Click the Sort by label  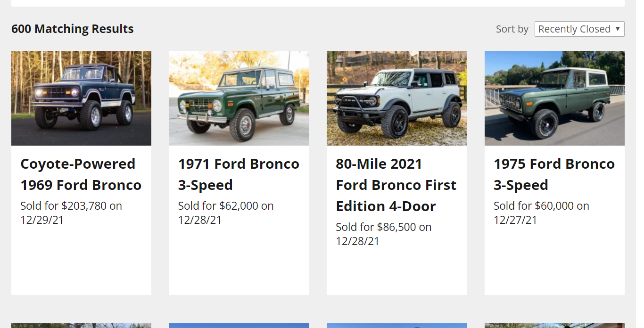click(512, 29)
